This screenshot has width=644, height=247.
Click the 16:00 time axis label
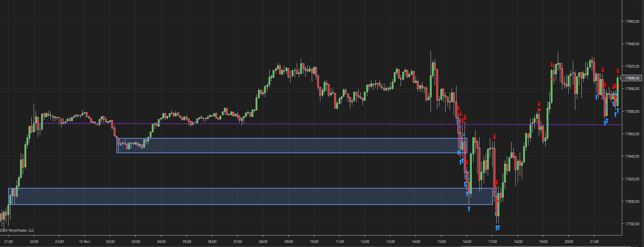467,242
